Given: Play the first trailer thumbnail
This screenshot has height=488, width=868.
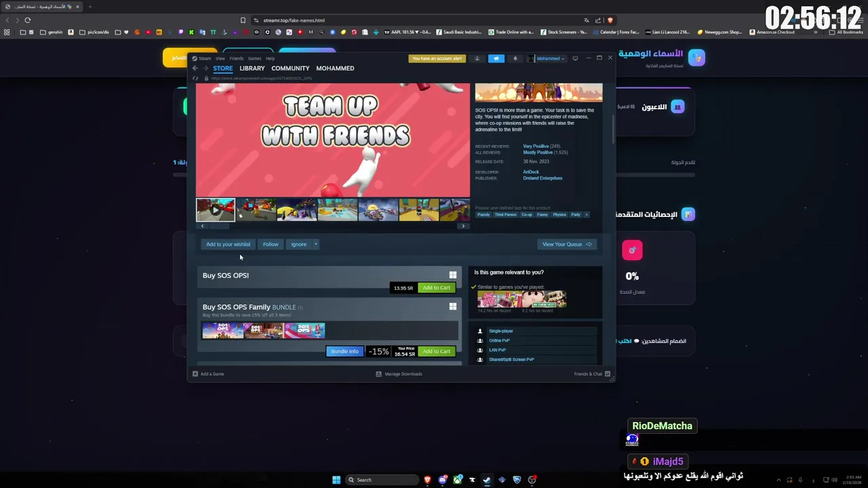Looking at the screenshot, I should point(216,209).
